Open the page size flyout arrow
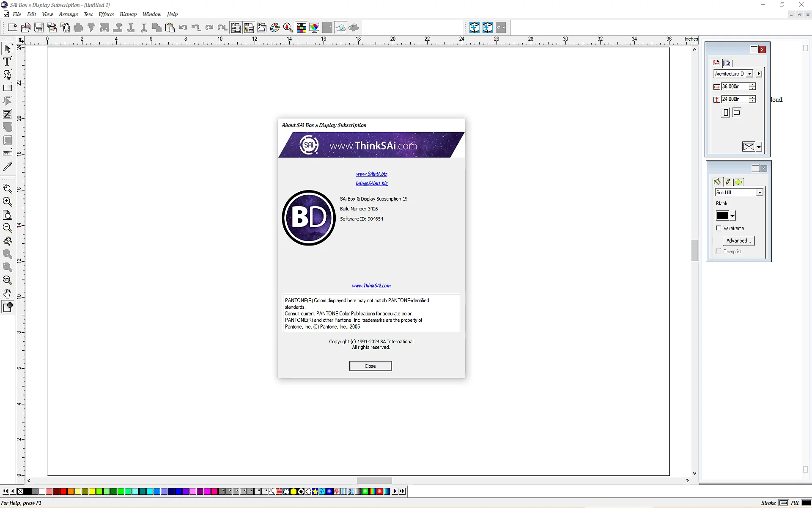Image resolution: width=812 pixels, height=508 pixels. [759, 74]
